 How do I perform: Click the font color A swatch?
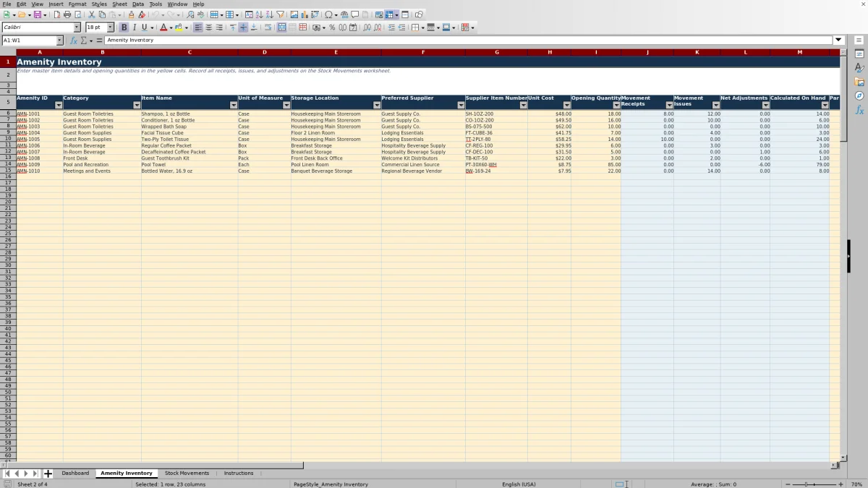point(163,27)
